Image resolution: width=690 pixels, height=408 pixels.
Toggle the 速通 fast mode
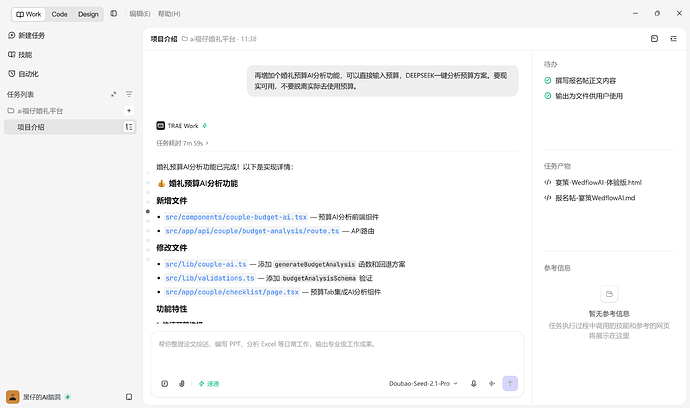point(209,384)
